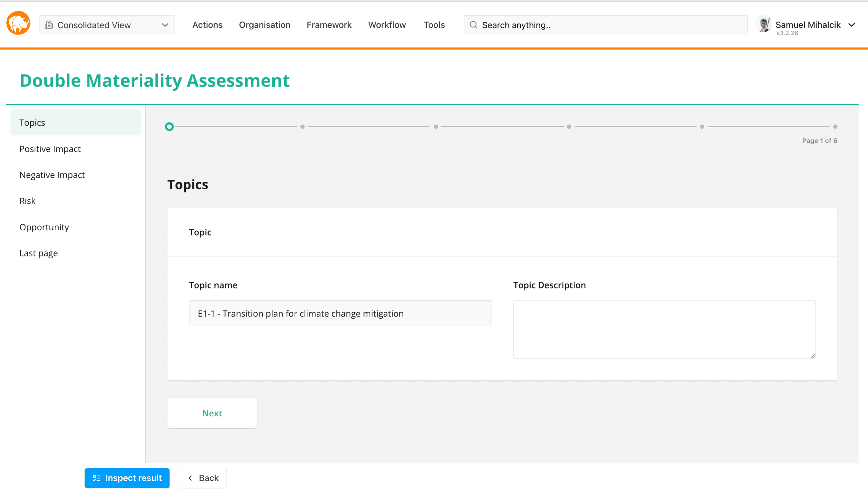Open the Actions menu
This screenshot has height=490, width=868.
tap(207, 25)
